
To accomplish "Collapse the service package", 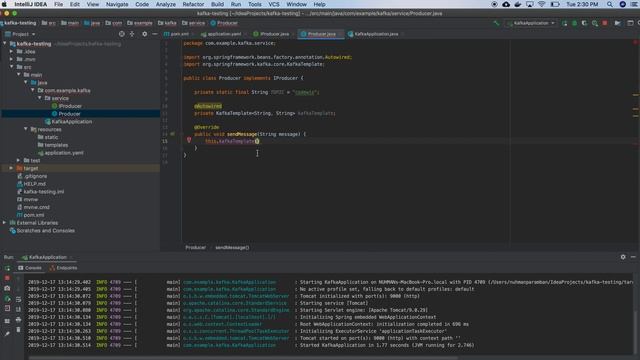I will 40,98.
